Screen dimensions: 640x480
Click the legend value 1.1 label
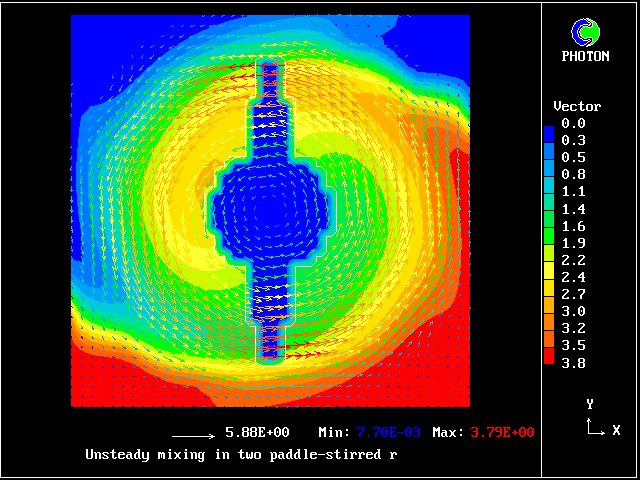click(572, 191)
